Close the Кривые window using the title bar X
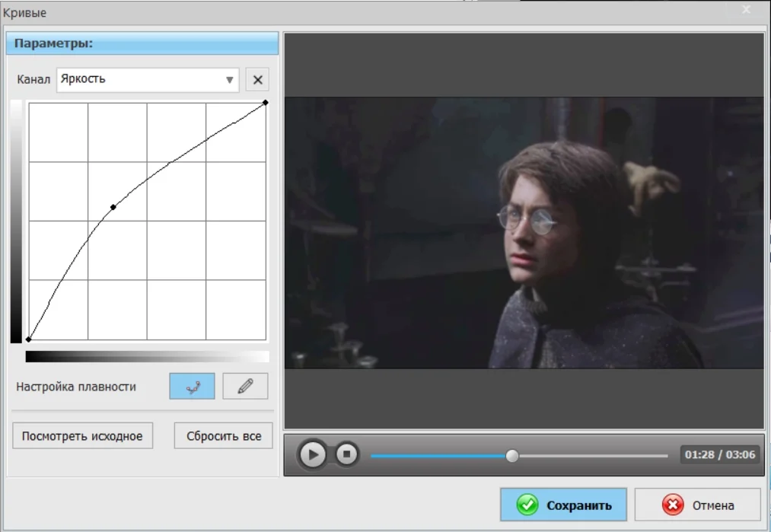The image size is (771, 532). pyautogui.click(x=747, y=11)
